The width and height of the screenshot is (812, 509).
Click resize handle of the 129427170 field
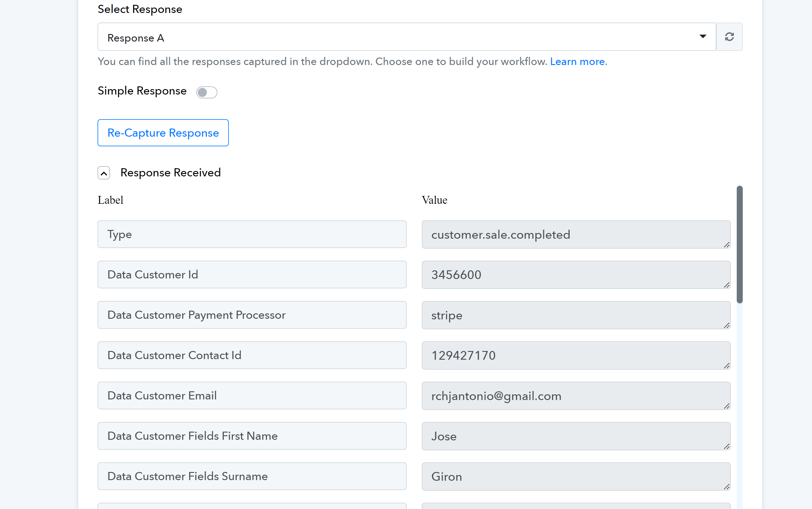(x=727, y=366)
